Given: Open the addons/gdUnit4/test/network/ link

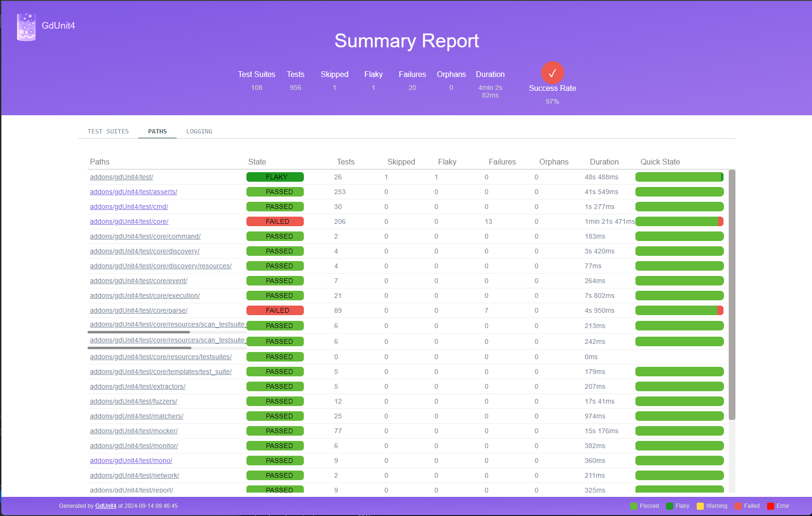Looking at the screenshot, I should pyautogui.click(x=134, y=475).
